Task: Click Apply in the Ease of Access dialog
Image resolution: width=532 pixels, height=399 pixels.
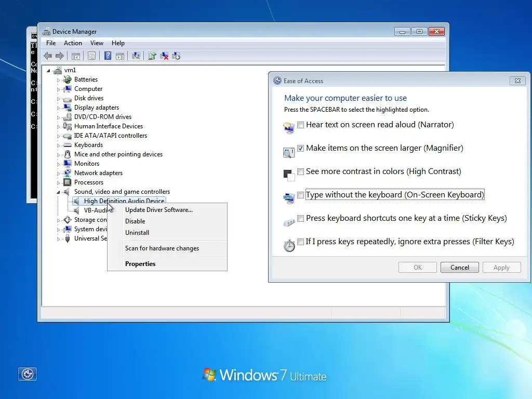Action: pyautogui.click(x=501, y=268)
